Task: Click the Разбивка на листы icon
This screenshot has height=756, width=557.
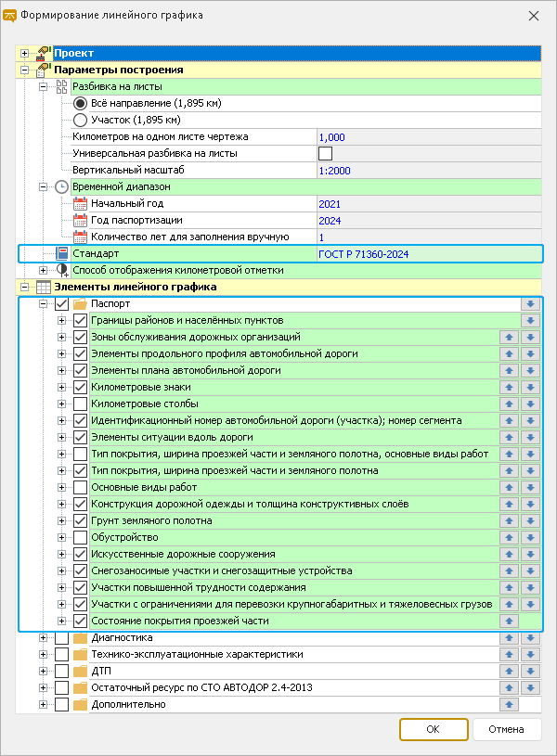Action: tap(61, 87)
